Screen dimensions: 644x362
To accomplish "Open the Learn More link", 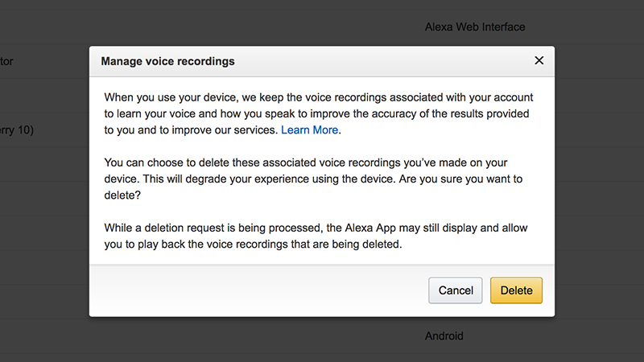I will (310, 130).
